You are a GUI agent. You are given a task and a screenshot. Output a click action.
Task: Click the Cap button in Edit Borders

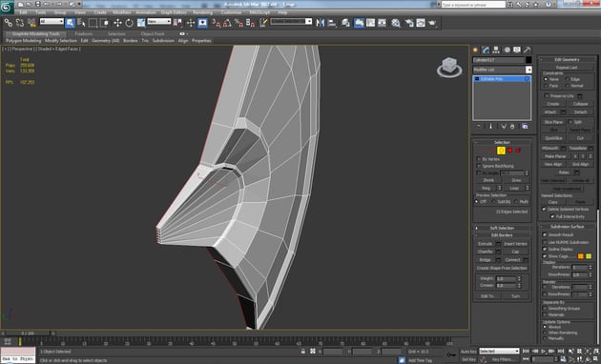(515, 252)
